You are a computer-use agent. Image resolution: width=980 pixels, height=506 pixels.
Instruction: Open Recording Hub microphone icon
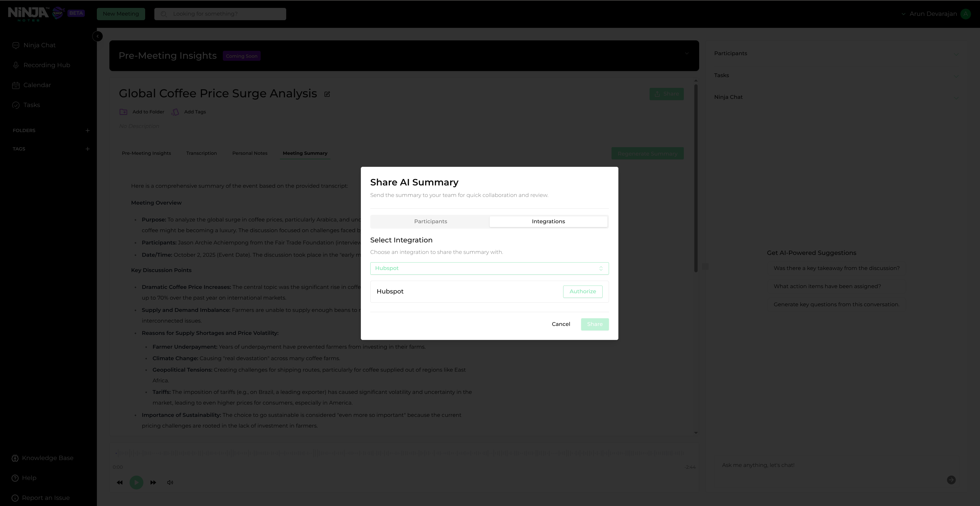[x=16, y=65]
